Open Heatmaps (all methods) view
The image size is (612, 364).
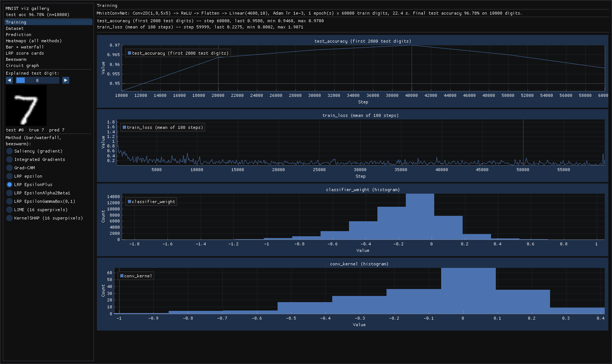(x=48, y=41)
